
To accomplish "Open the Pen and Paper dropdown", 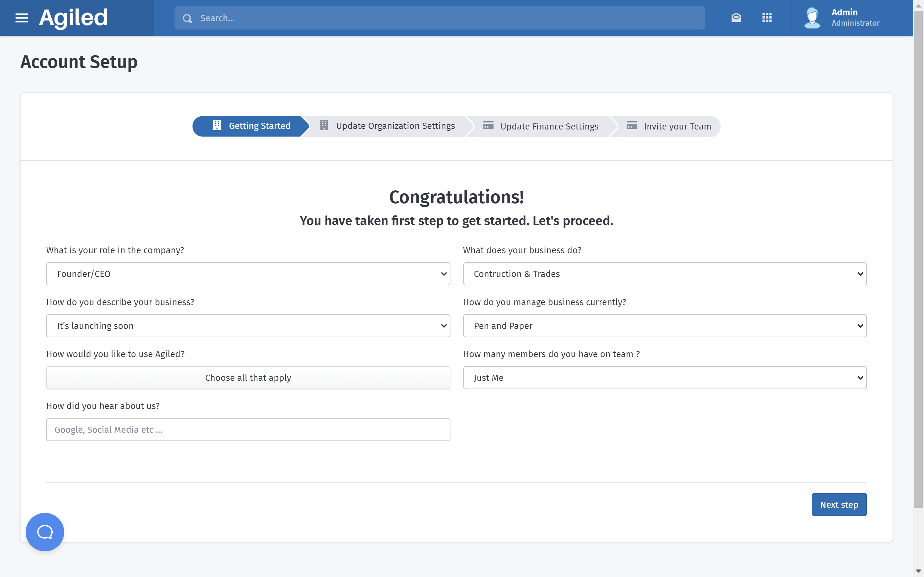I will tap(664, 325).
